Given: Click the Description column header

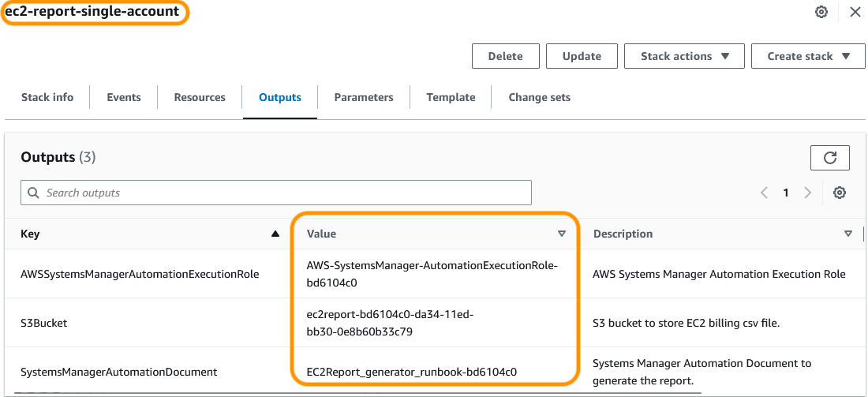Looking at the screenshot, I should 623,234.
